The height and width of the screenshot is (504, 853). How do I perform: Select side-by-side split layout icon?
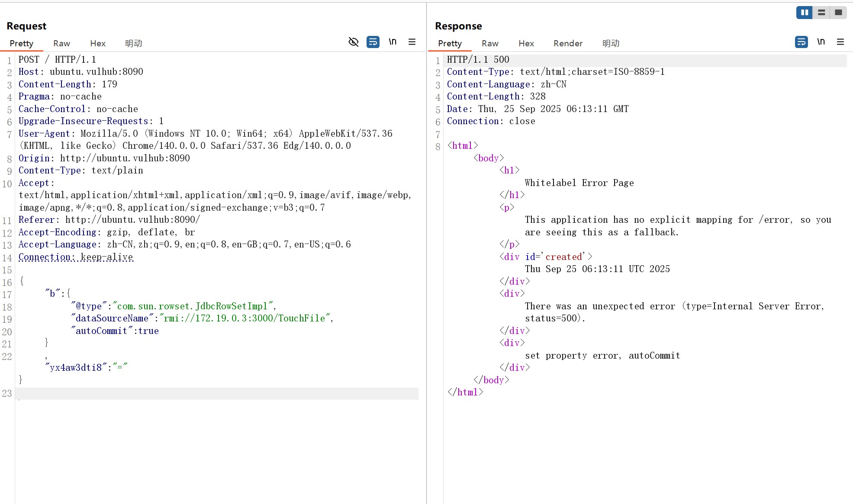pos(805,13)
